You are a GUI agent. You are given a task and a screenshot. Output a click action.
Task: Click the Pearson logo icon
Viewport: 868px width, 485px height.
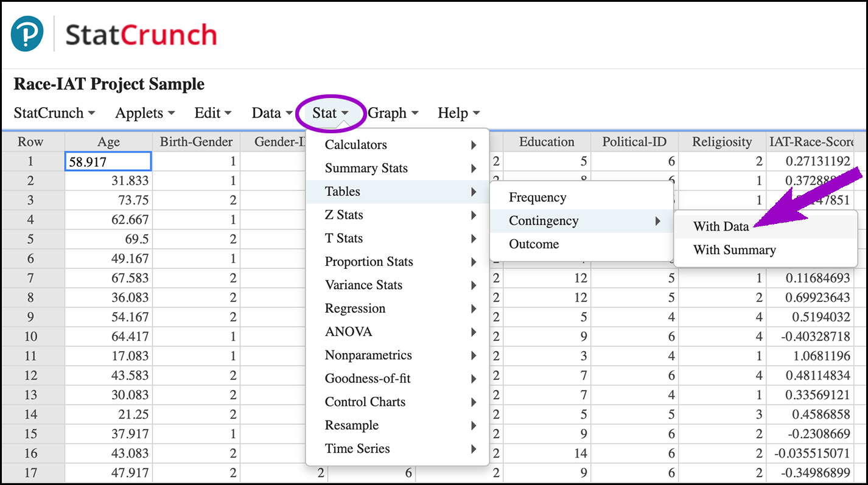point(27,34)
